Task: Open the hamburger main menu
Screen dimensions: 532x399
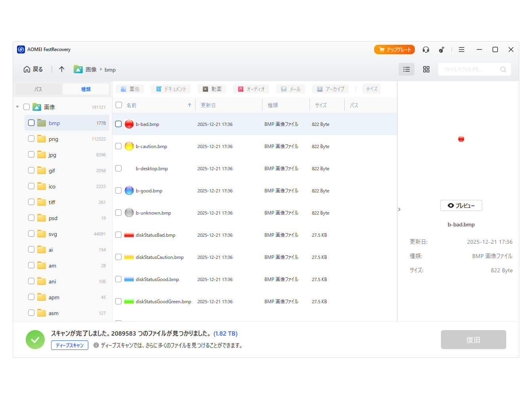Action: coord(462,49)
